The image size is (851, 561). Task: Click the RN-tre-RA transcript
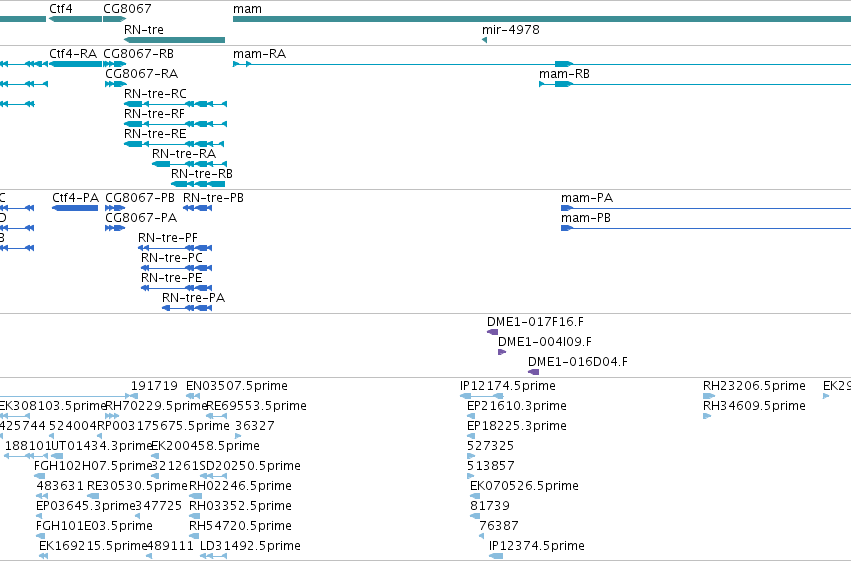(x=189, y=164)
